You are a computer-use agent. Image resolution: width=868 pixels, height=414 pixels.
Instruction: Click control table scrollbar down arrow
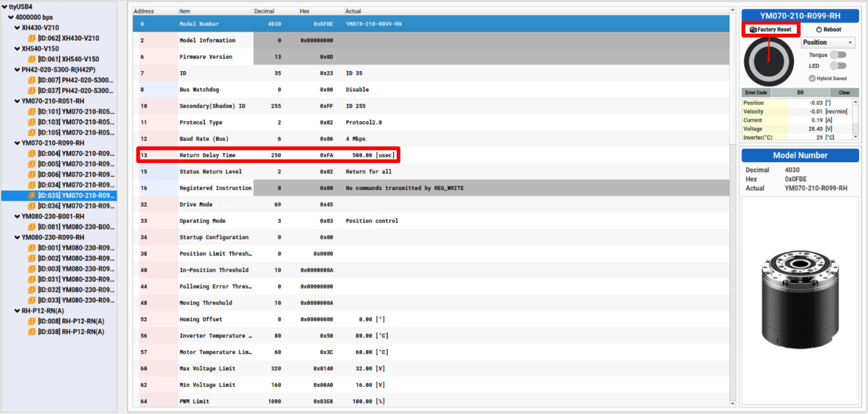(733, 404)
